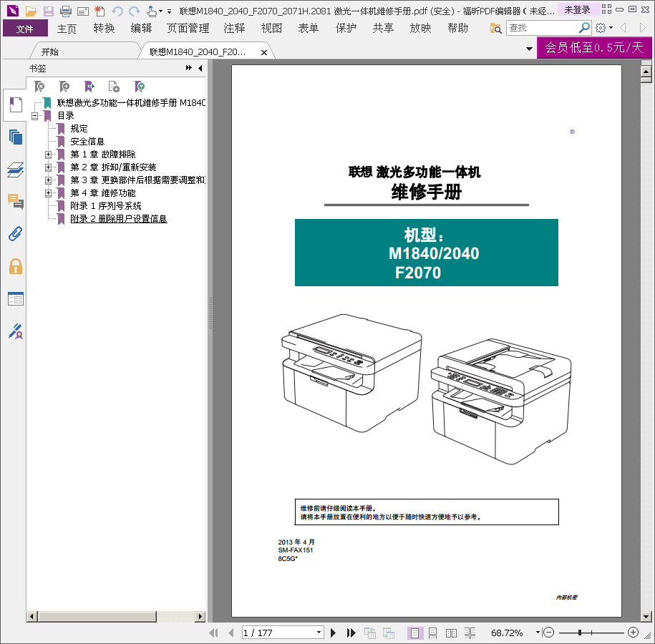Open the document tab list dropdown arrow

529,49
